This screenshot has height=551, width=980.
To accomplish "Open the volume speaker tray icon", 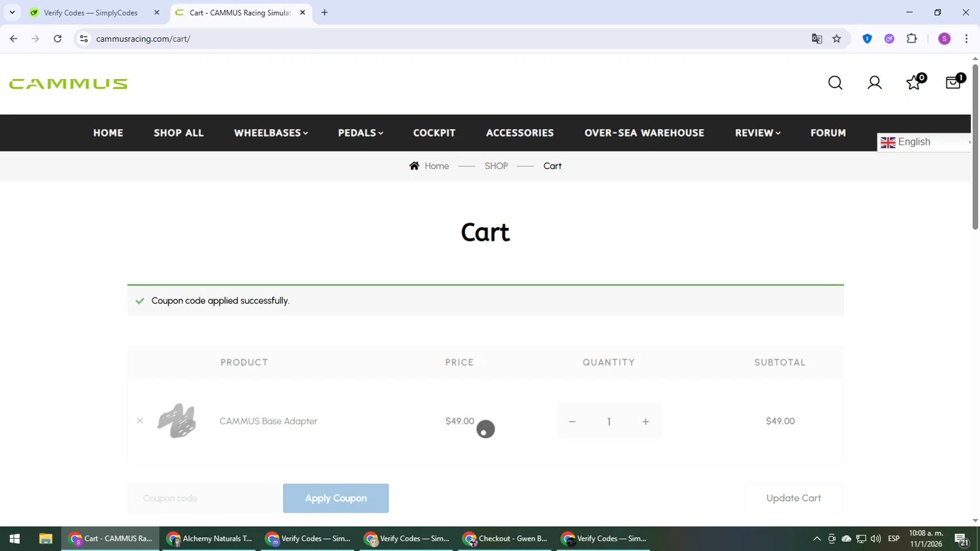I will pos(875,539).
